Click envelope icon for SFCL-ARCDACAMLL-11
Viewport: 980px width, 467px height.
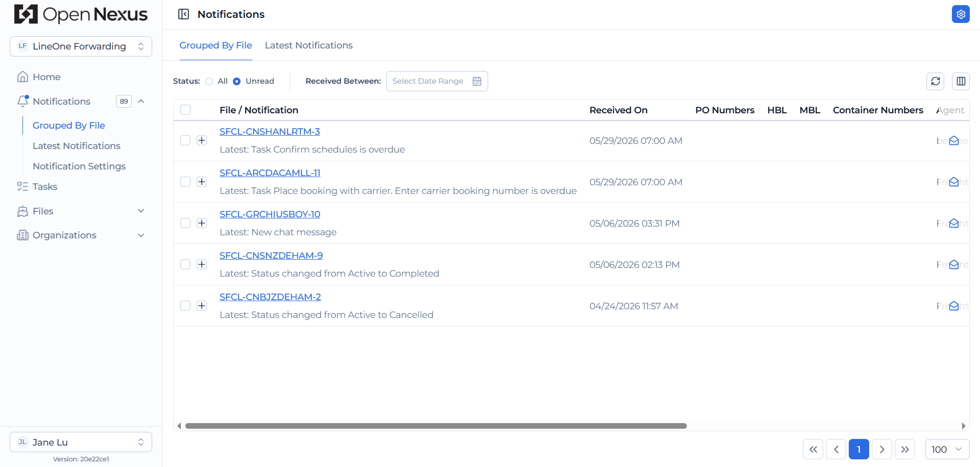953,182
